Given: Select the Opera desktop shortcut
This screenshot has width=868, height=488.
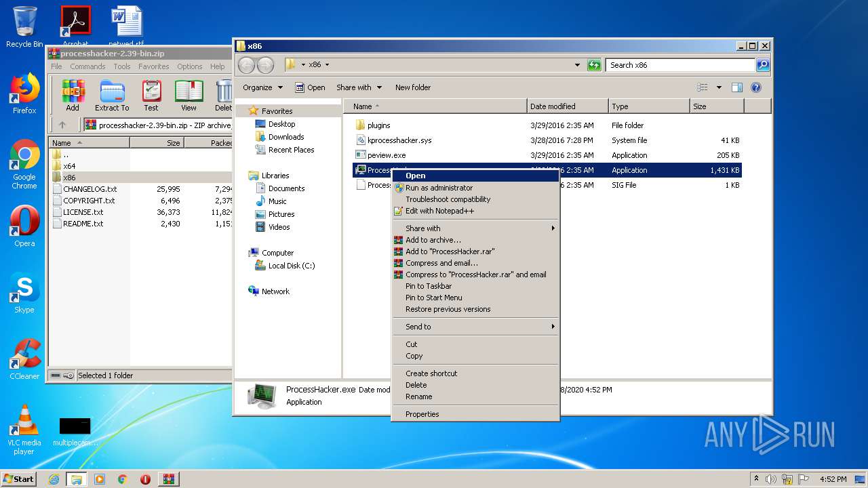Looking at the screenshot, I should coord(24,226).
